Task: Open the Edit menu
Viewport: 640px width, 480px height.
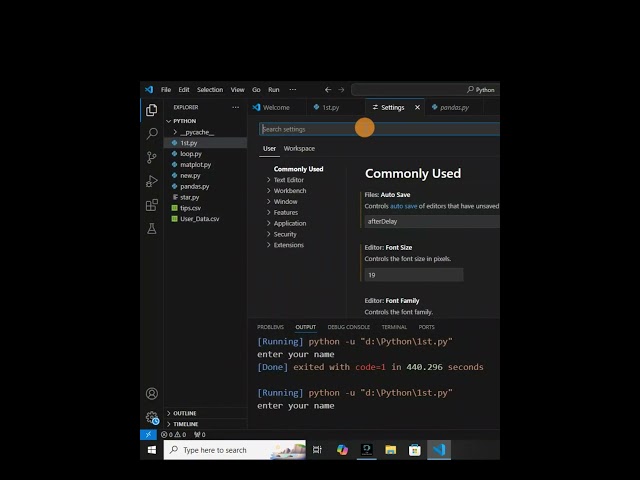Action: [184, 89]
